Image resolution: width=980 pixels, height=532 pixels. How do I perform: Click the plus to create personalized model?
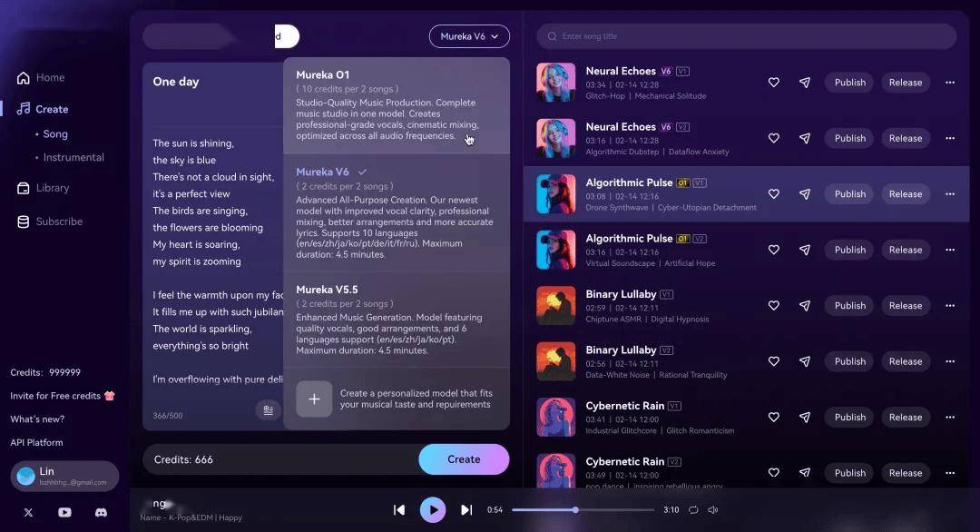[x=314, y=399]
